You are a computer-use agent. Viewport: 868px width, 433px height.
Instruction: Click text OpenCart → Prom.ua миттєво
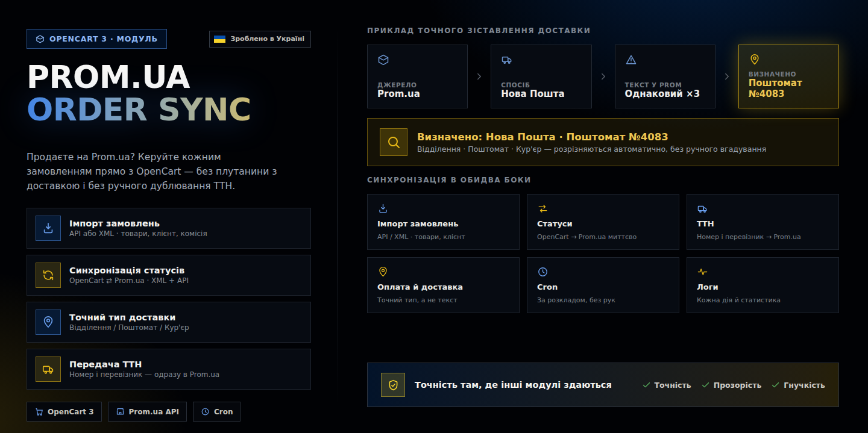587,237
